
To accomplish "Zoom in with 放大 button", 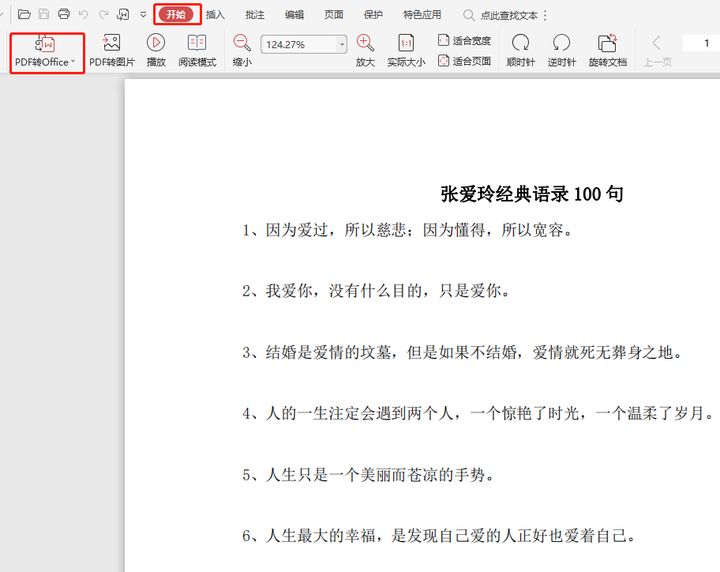I will click(365, 51).
